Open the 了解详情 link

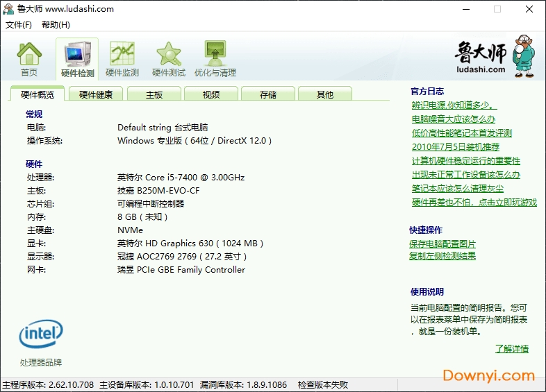pyautogui.click(x=512, y=348)
